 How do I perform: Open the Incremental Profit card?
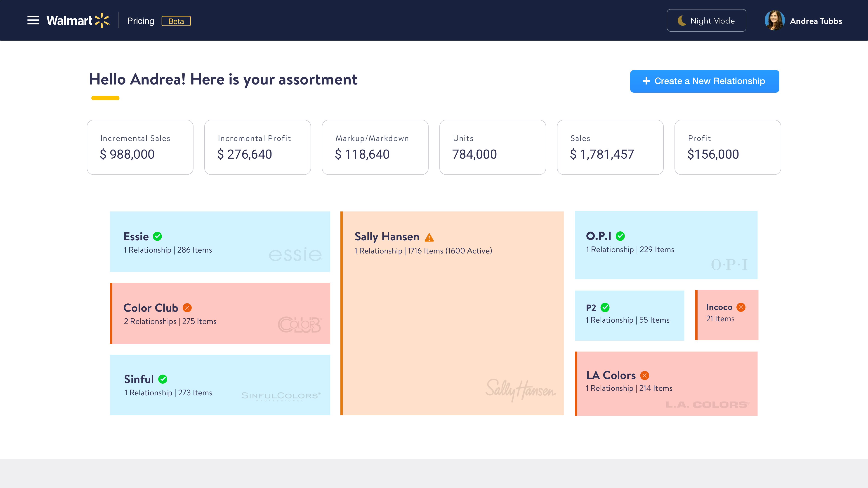pos(257,147)
